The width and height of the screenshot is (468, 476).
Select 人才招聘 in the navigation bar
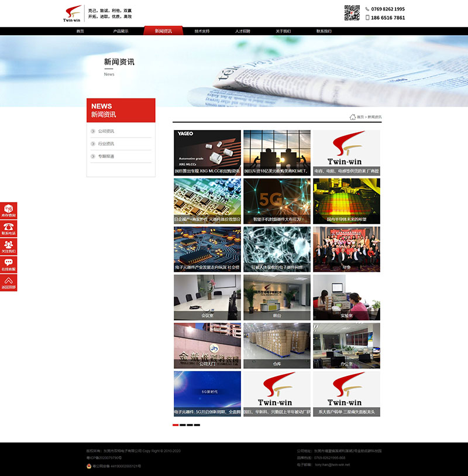point(243,31)
